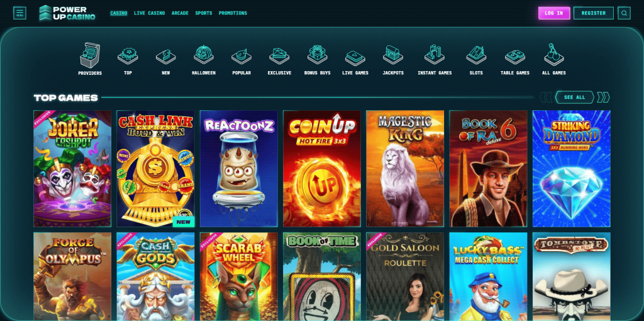Open the Cash Link Express game tile

[x=156, y=169]
